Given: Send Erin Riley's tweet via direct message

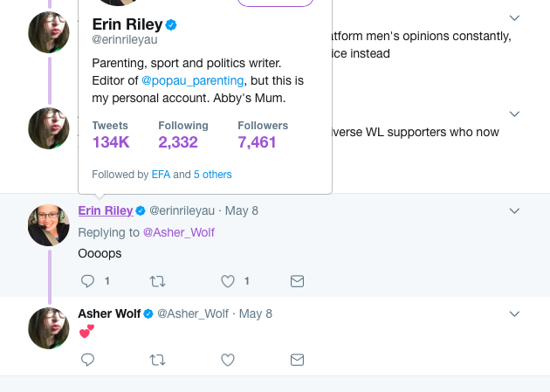Looking at the screenshot, I should click(x=297, y=281).
